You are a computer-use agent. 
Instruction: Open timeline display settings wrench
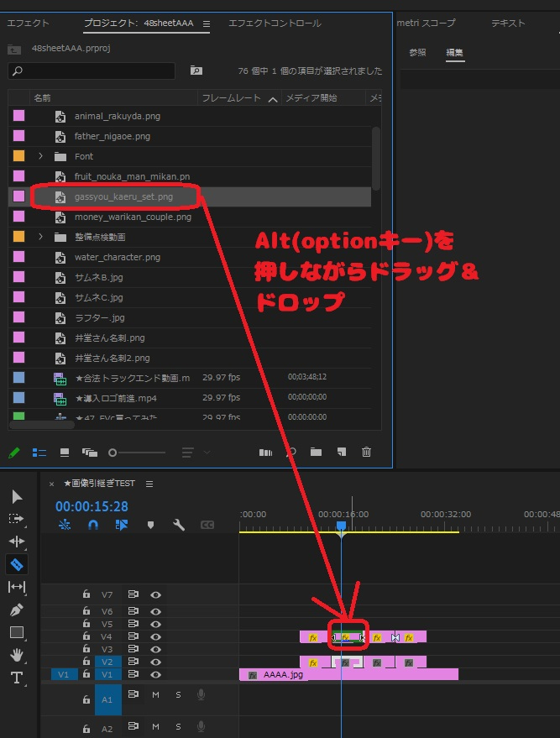178,524
